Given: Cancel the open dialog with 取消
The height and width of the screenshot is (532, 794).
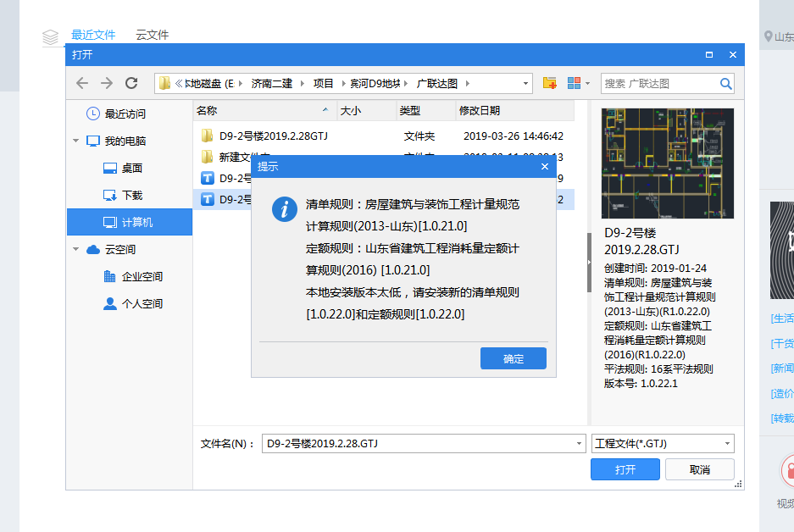Looking at the screenshot, I should 699,469.
